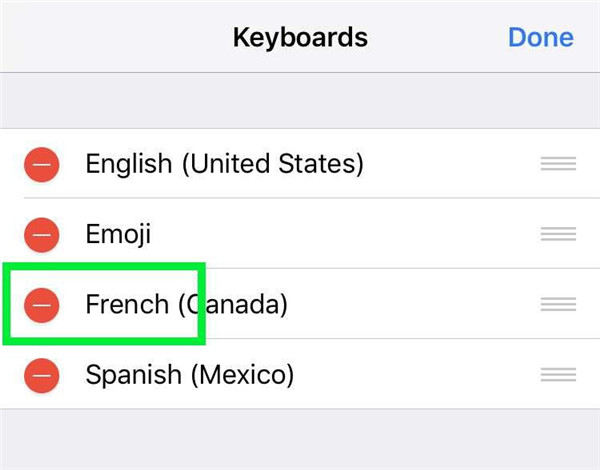Screen dimensions: 600x470
Task: Tap Done to finish editing keyboards
Action: (540, 38)
